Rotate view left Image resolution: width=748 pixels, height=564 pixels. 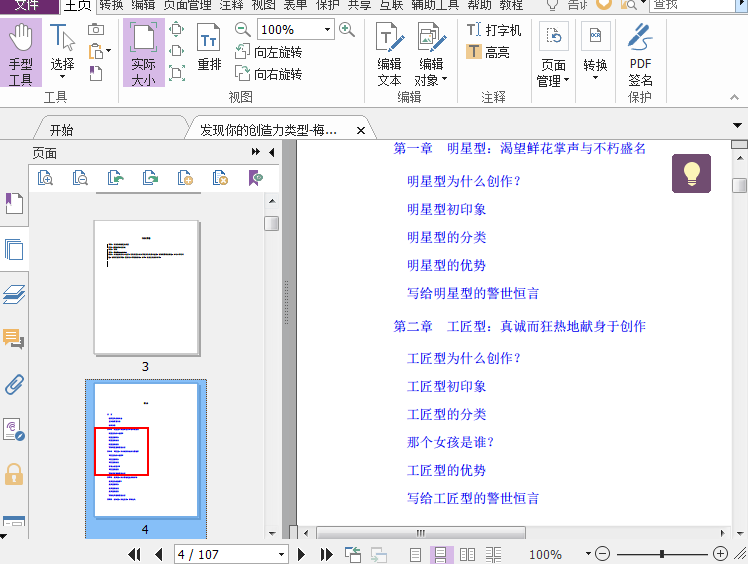(269, 52)
